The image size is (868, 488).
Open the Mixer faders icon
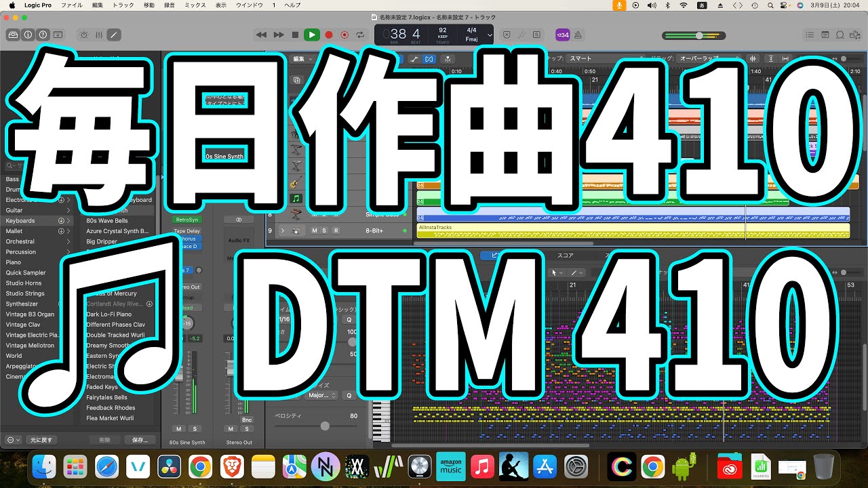(99, 35)
